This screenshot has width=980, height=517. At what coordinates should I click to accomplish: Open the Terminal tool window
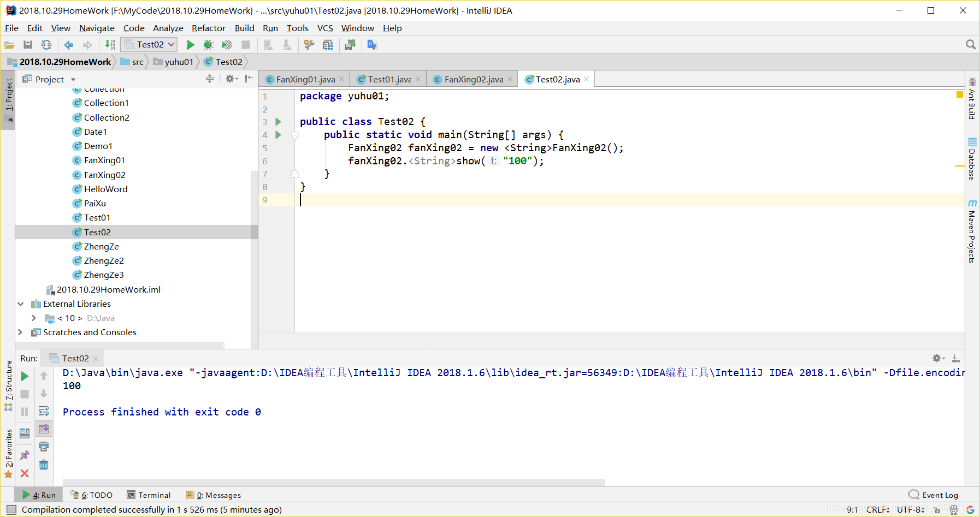(149, 495)
